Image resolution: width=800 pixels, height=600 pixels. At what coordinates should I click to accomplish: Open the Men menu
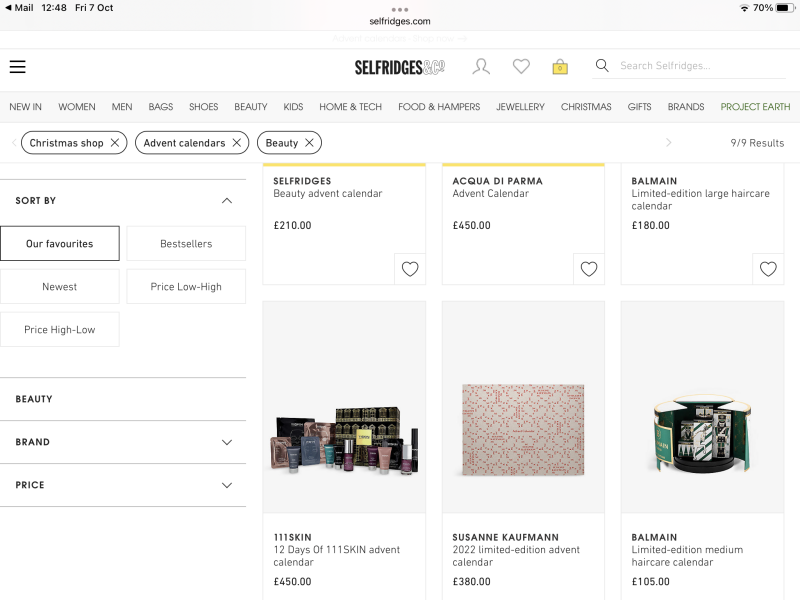point(122,107)
